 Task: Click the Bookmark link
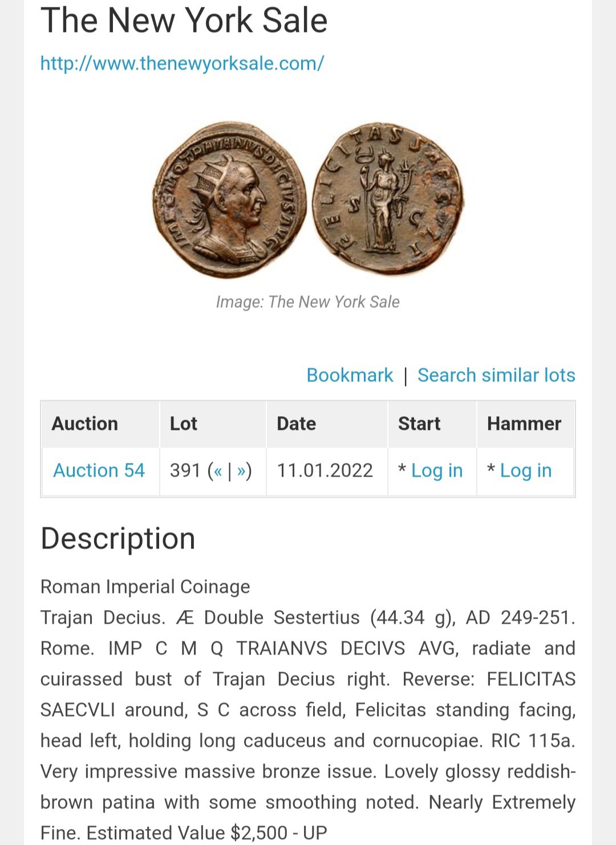coord(350,375)
